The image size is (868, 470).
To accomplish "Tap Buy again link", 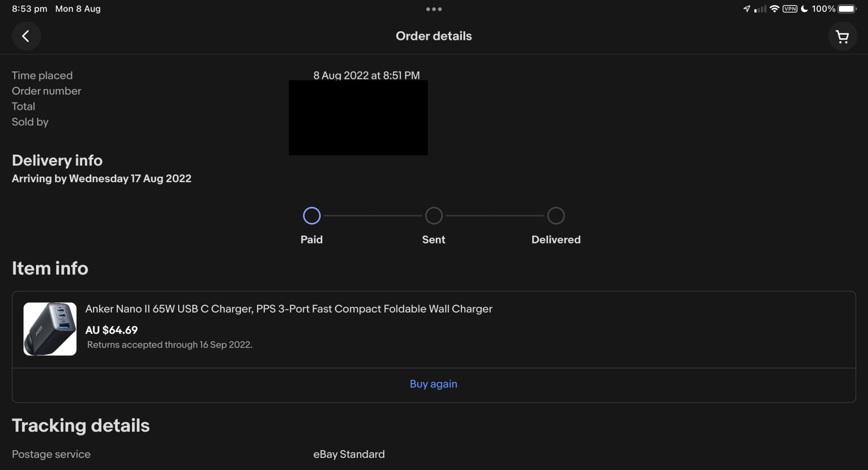I will 433,384.
